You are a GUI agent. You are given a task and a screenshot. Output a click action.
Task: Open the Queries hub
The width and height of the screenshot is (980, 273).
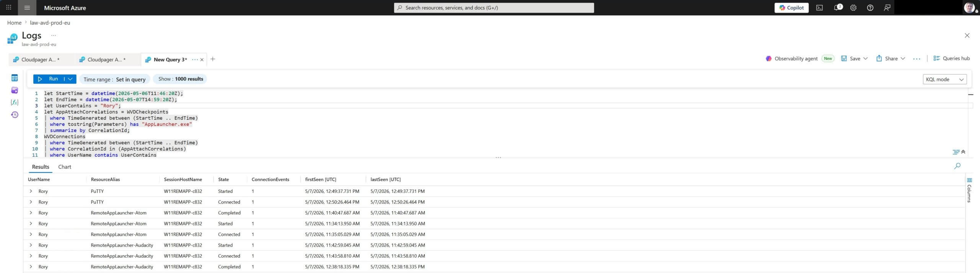point(952,58)
